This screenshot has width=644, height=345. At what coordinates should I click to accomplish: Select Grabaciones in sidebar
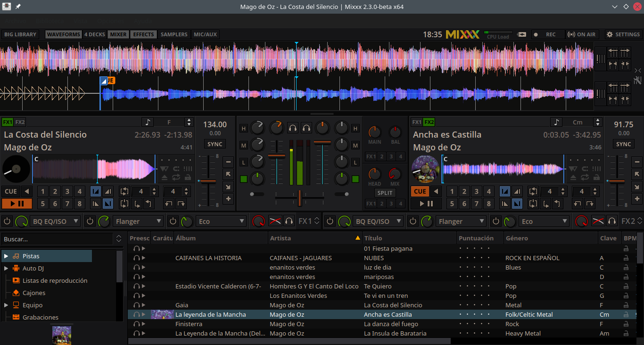click(41, 317)
